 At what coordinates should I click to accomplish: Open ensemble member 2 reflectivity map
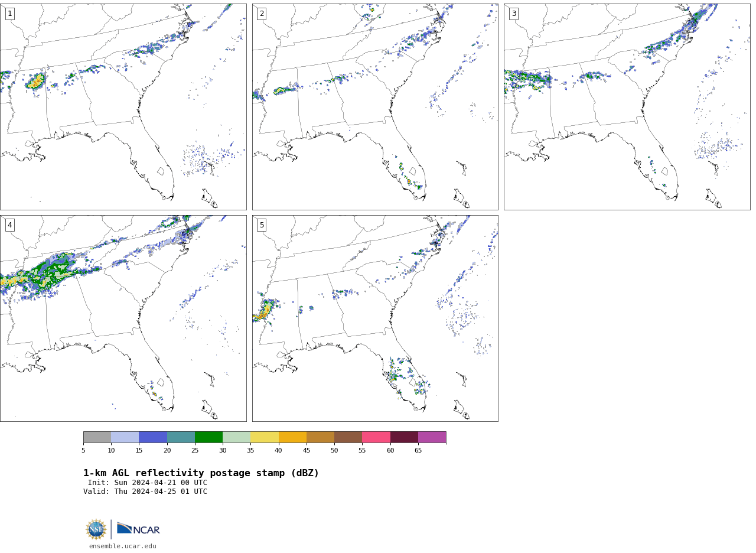(375, 107)
